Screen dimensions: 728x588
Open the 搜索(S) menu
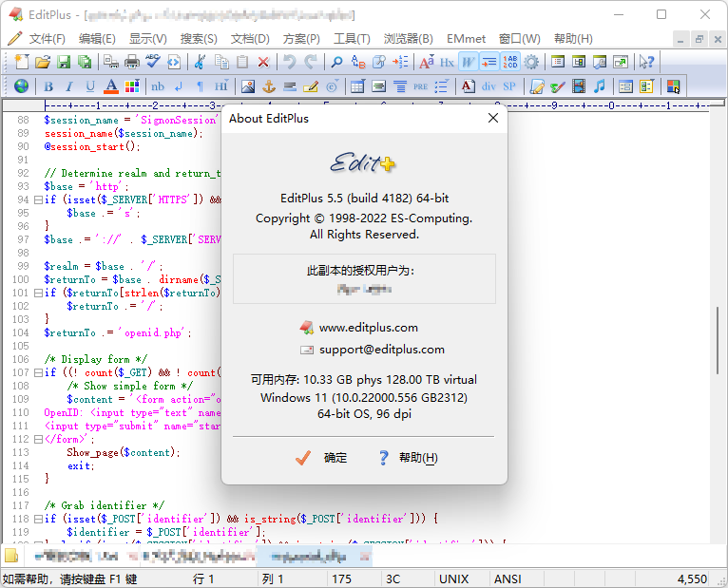point(199,39)
